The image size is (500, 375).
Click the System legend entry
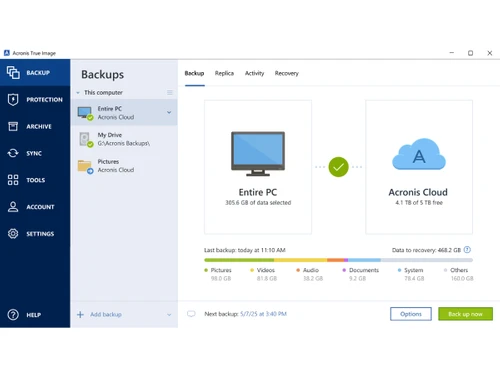point(411,274)
